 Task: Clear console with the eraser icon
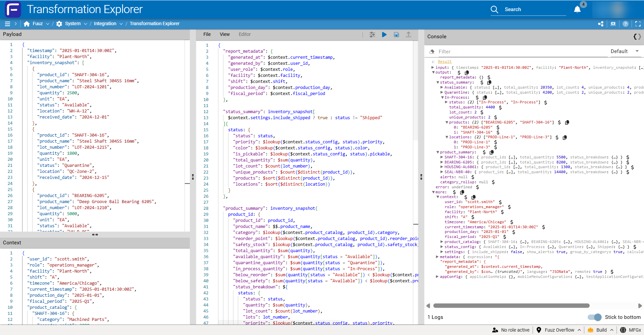tap(432, 52)
